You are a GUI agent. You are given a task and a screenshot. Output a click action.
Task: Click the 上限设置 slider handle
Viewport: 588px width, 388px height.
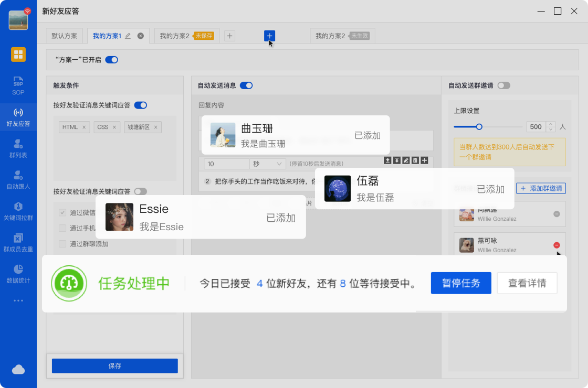click(479, 127)
